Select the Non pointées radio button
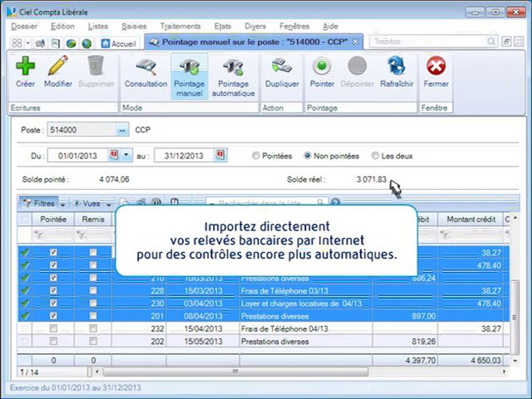Screen dimensions: 532x399 tap(308, 156)
